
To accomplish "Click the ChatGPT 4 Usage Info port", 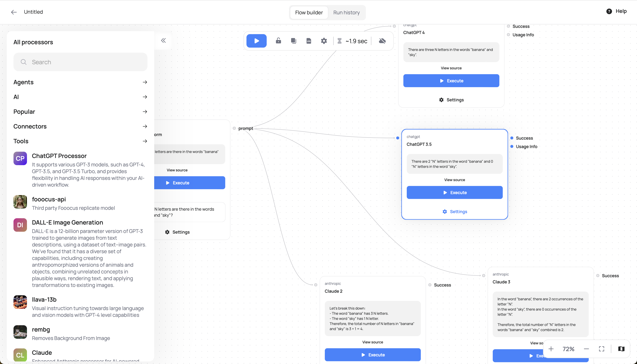I will coord(509,35).
